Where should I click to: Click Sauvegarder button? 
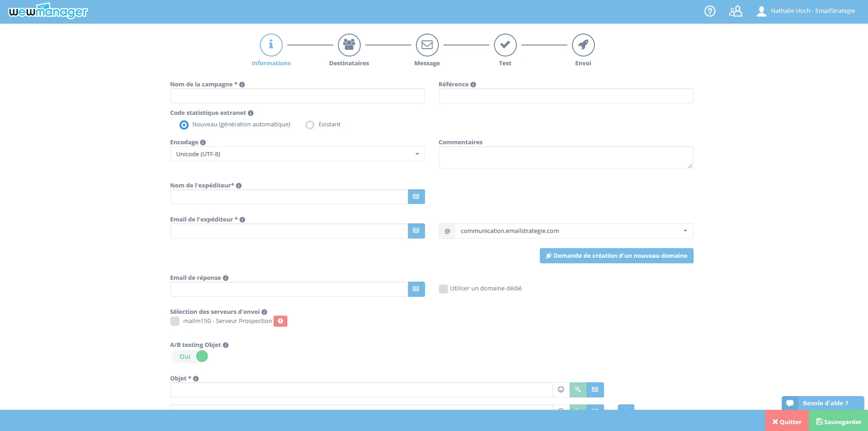tap(838, 421)
